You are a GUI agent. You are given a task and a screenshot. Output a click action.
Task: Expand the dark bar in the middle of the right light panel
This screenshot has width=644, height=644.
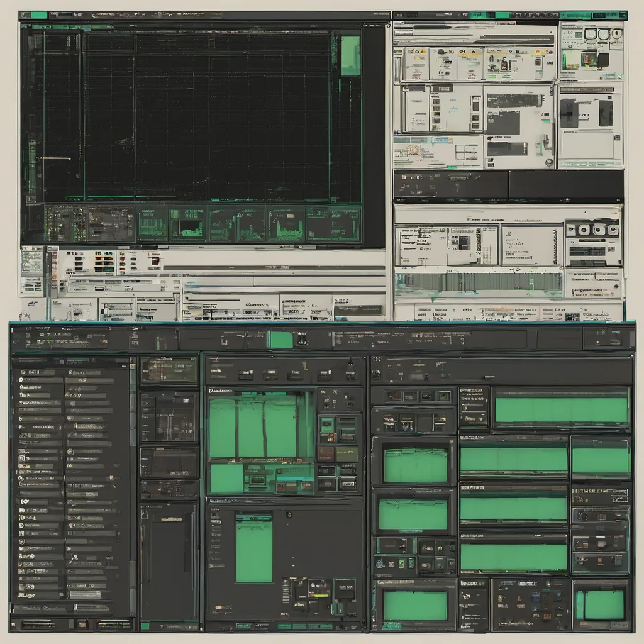tap(508, 185)
